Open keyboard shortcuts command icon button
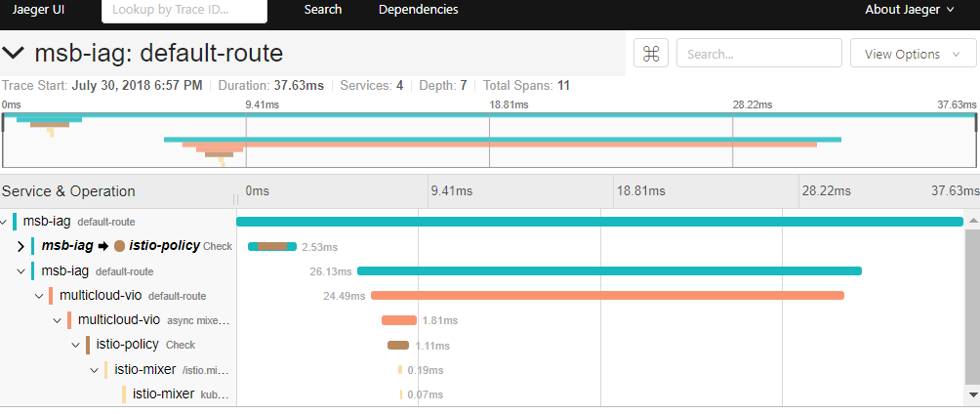 tap(651, 53)
